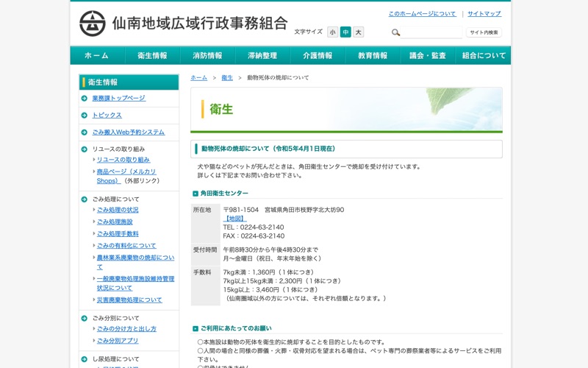The width and height of the screenshot is (588, 368).
Task: Click the 仙南地域広域行政事務組合 site title
Action: pyautogui.click(x=200, y=24)
